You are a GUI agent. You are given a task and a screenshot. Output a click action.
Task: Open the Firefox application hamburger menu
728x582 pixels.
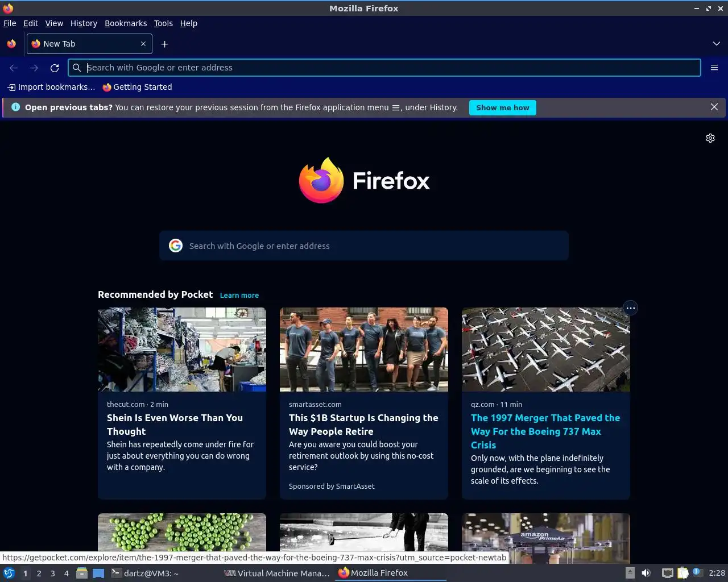(714, 68)
